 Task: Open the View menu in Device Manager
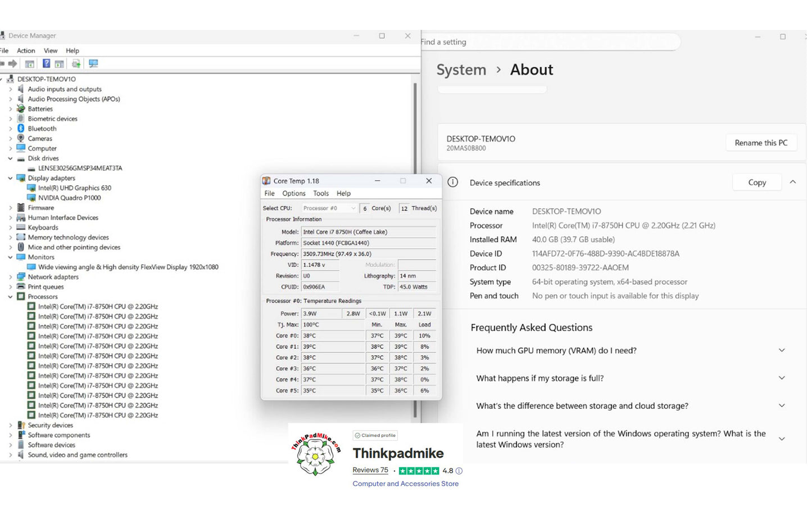click(x=51, y=51)
